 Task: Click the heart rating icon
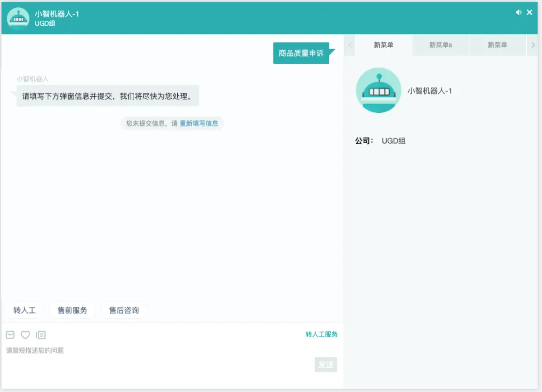(25, 335)
